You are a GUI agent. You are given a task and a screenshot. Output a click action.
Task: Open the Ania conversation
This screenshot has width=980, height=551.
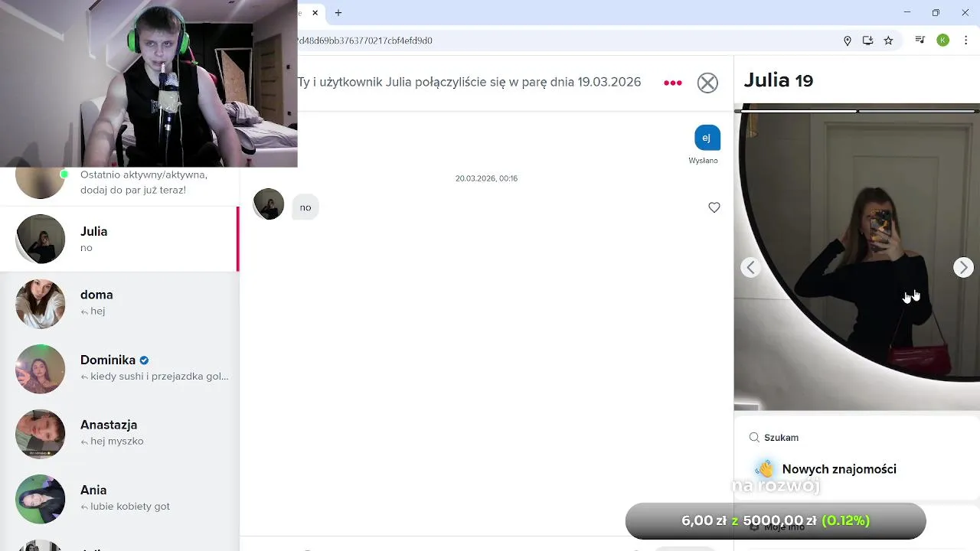119,499
